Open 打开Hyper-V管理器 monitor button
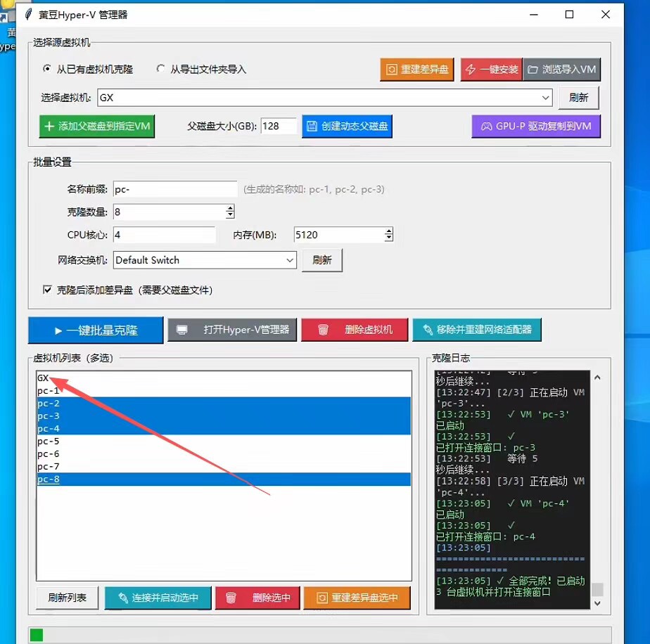Viewport: 650px width, 644px height. pos(232,330)
